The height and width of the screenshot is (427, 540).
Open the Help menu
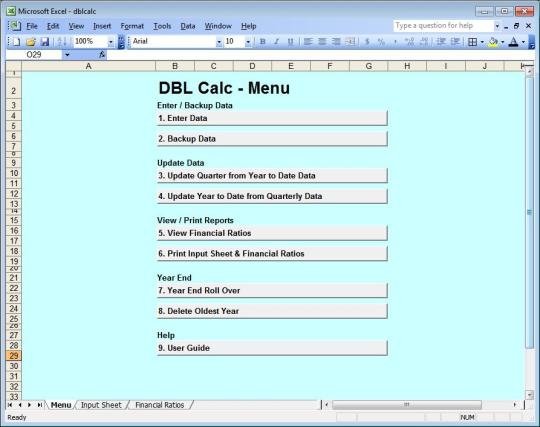(x=248, y=26)
